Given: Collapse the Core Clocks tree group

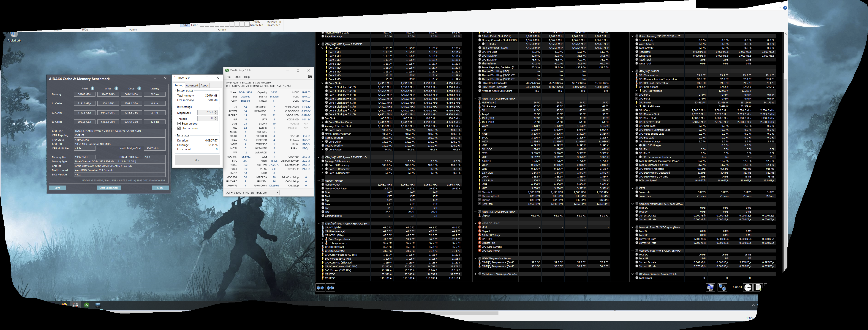Looking at the screenshot, I should (322, 83).
